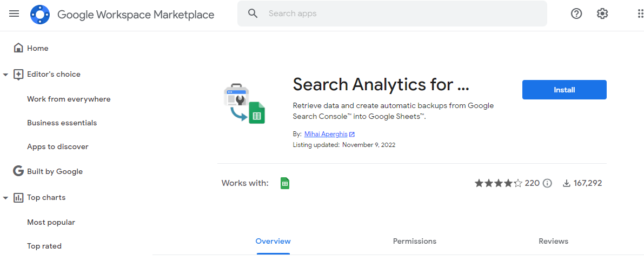Click the external link icon beside Mihai Aperghis
Screen dimensions: 644x261
pyautogui.click(x=352, y=134)
